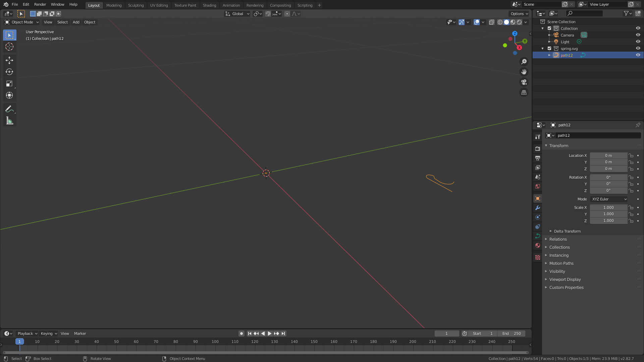The height and width of the screenshot is (362, 644).
Task: Expand the Relations panel
Action: 558,239
